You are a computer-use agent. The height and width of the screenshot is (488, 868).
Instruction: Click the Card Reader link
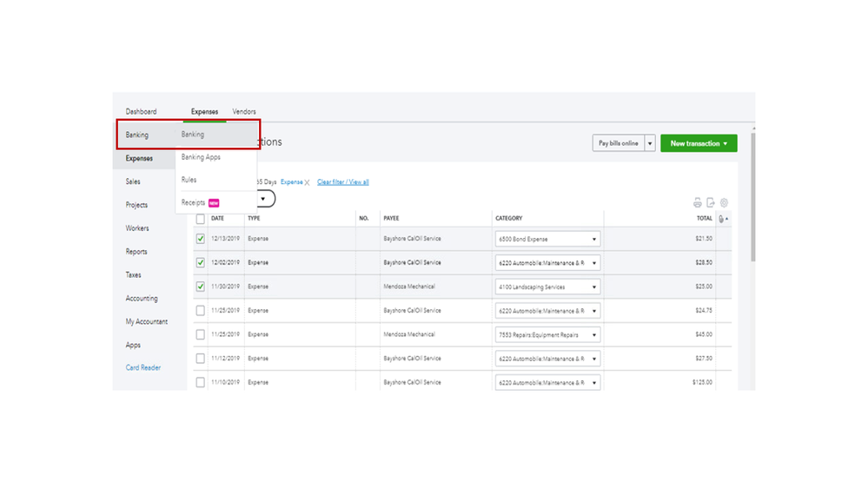click(142, 367)
